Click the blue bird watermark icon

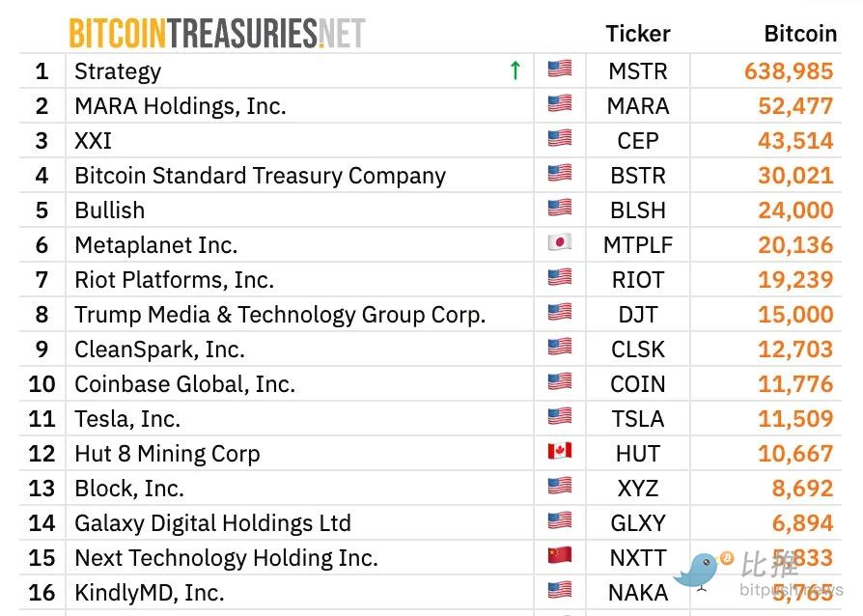point(701,569)
